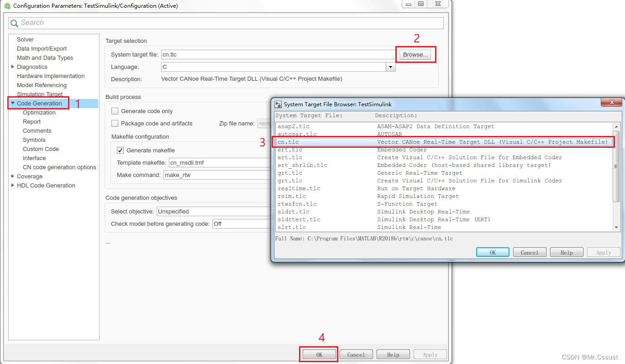Collapse the Code Generation tree node
This screenshot has width=625, height=364.
14,103
